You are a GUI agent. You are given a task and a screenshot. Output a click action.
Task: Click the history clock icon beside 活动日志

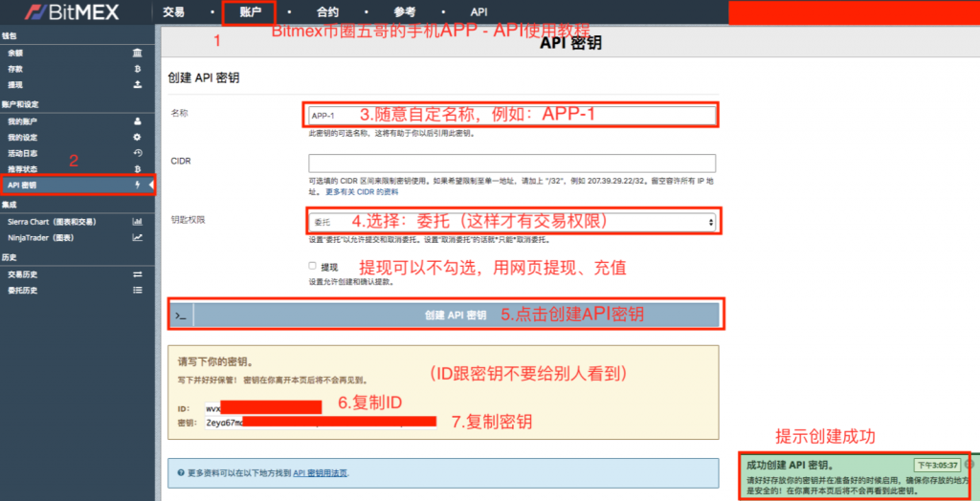pyautogui.click(x=138, y=152)
